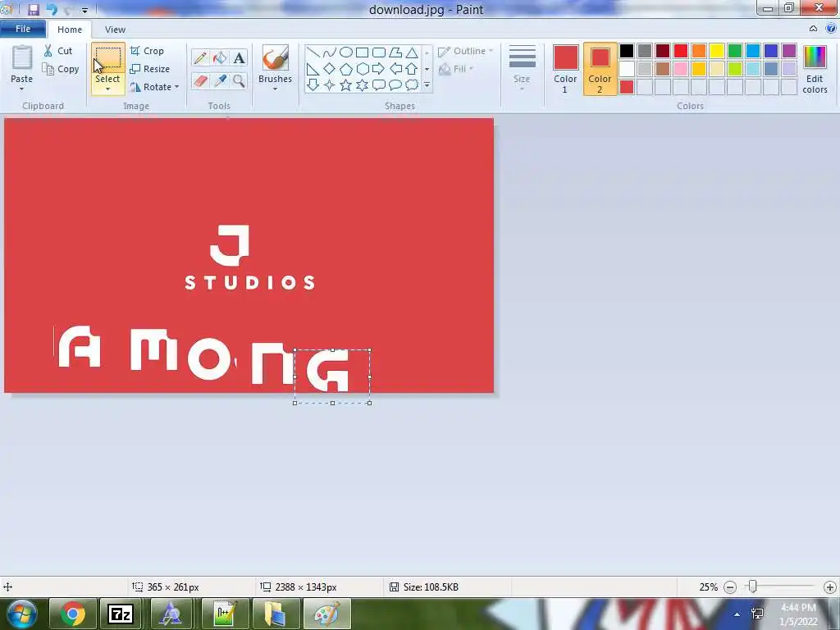Pick the yellow color swatch

pos(717,51)
